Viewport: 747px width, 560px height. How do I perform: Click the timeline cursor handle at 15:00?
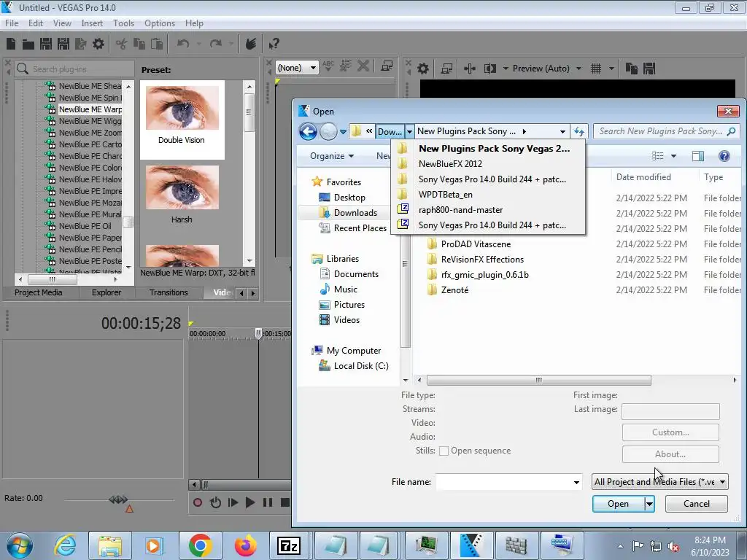point(258,333)
